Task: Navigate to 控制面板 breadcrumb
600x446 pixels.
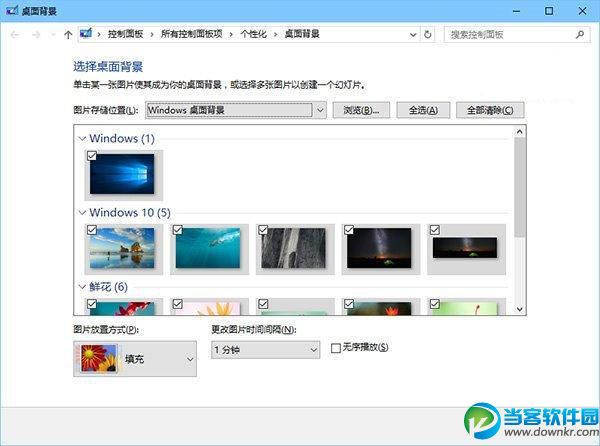Action: coord(126,34)
